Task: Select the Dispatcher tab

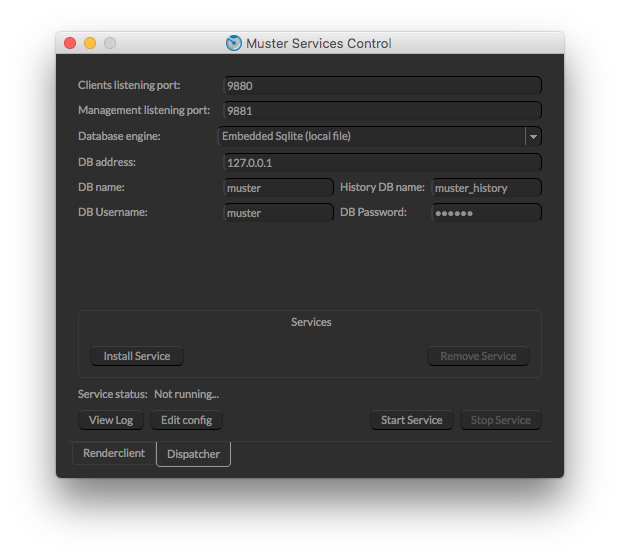Action: point(193,454)
